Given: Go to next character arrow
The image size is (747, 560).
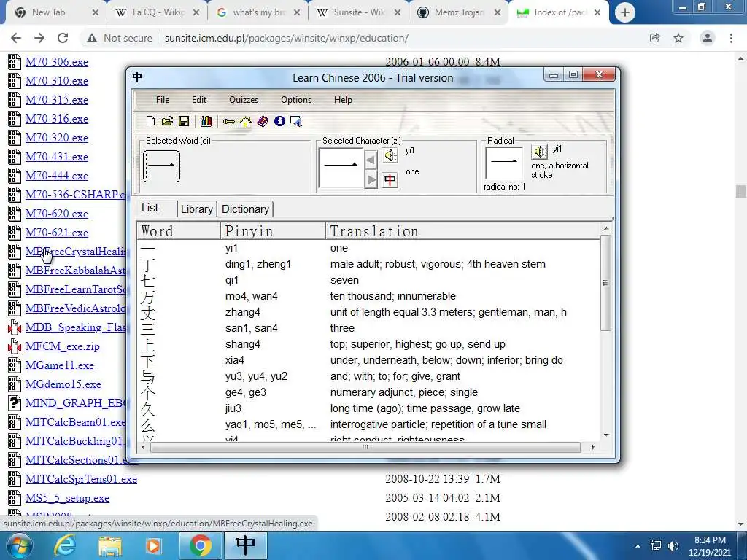Looking at the screenshot, I should (371, 180).
